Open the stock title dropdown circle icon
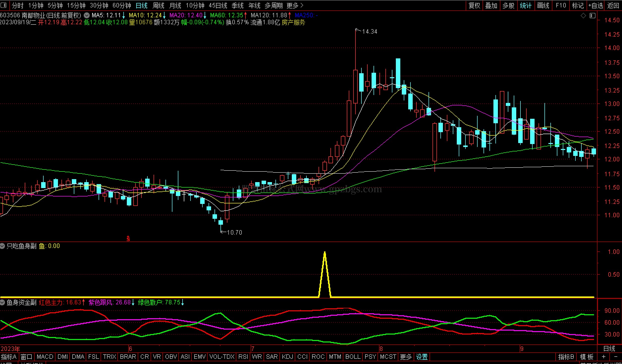 (x=87, y=15)
